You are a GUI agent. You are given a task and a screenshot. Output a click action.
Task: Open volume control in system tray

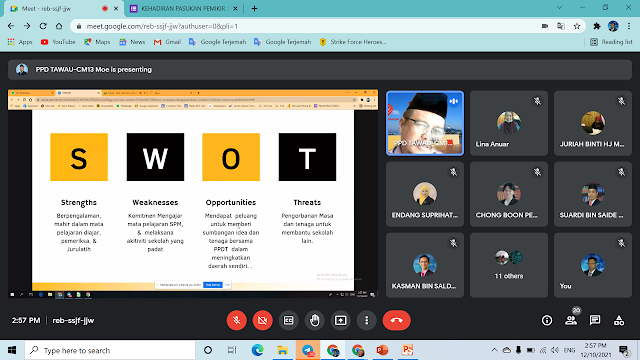click(x=555, y=350)
